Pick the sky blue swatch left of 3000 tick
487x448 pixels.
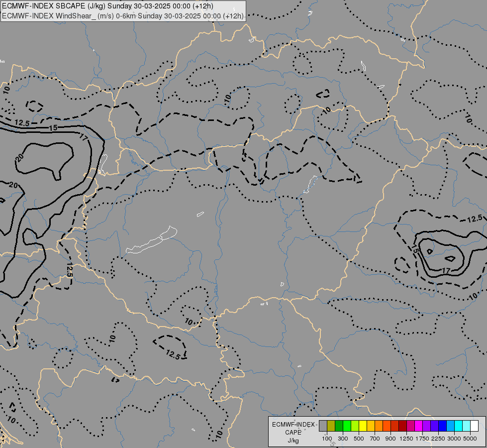pyautogui.click(x=450, y=426)
